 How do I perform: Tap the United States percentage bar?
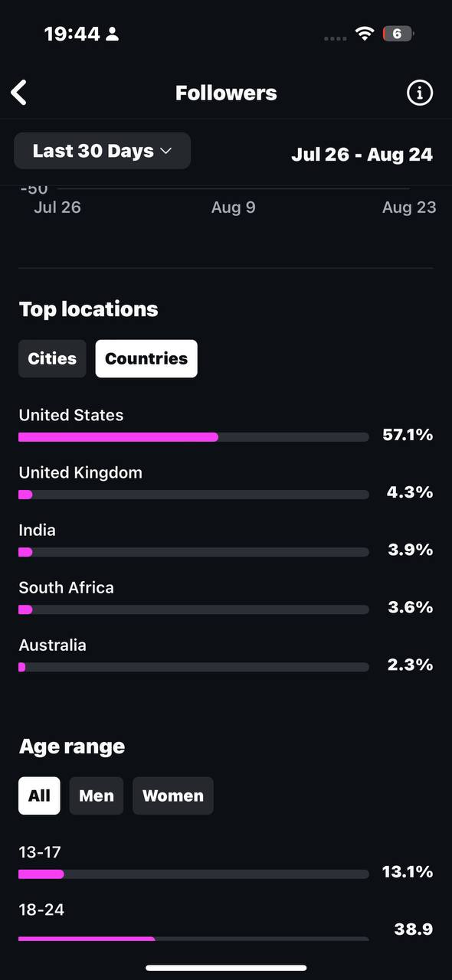click(194, 437)
